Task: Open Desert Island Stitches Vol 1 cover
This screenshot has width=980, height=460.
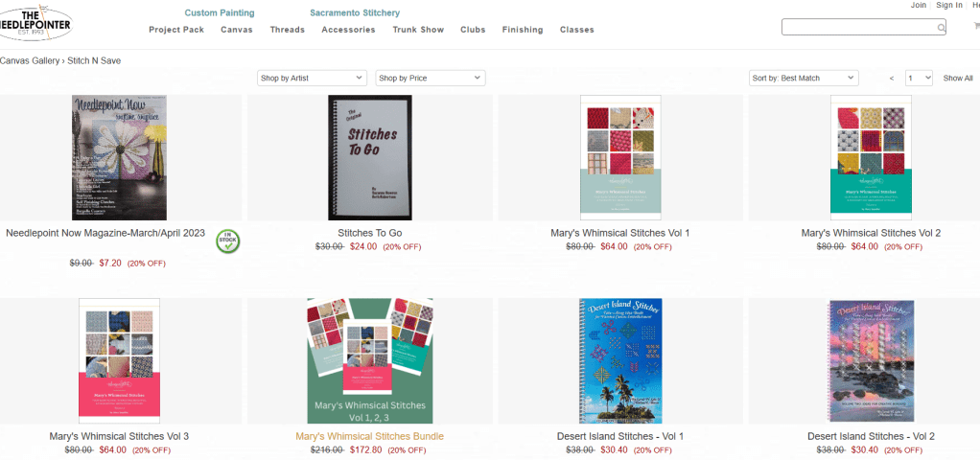Action: 620,360
